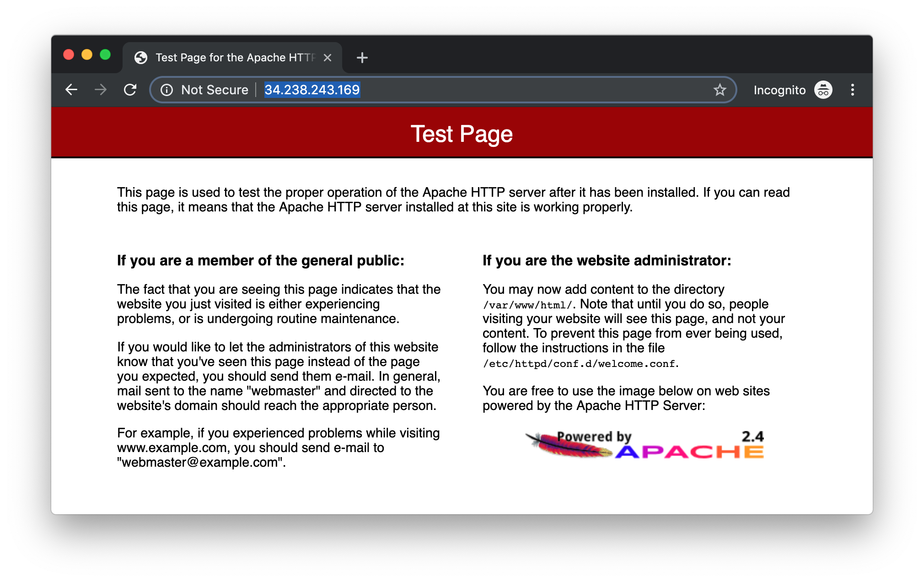Viewport: 924px width, 582px height.
Task: Open the Incognito profile icon
Action: pyautogui.click(x=823, y=90)
